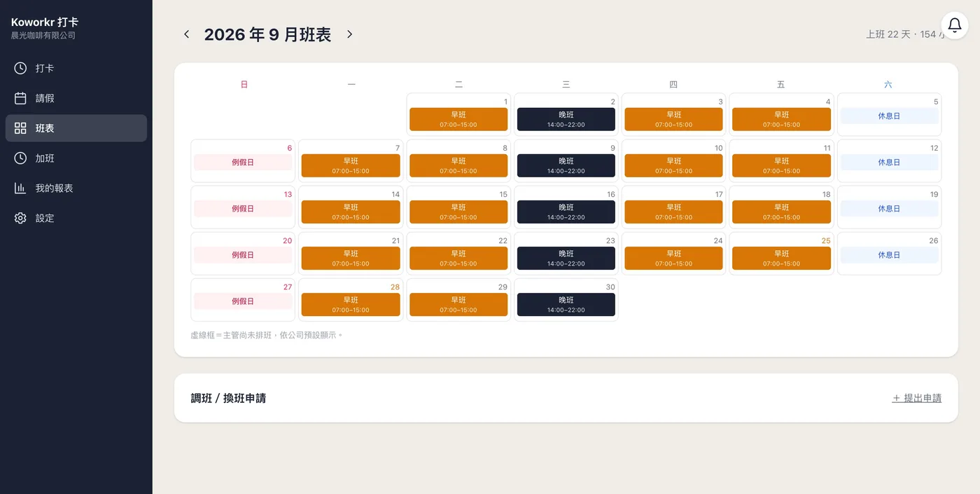Open the 打卡 menu item

coord(76,68)
